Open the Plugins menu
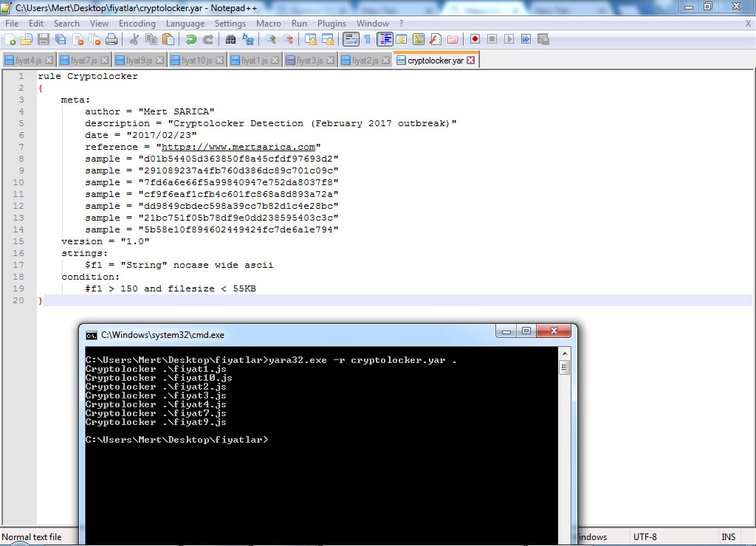 (331, 24)
